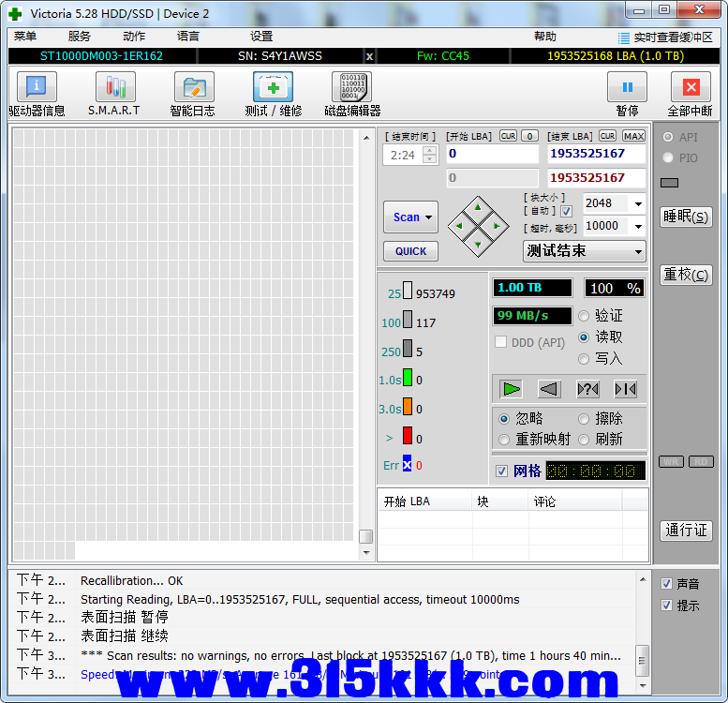Screen dimensions: 728x703
Task: Open the S.M.A.R.T tool
Action: [x=114, y=88]
